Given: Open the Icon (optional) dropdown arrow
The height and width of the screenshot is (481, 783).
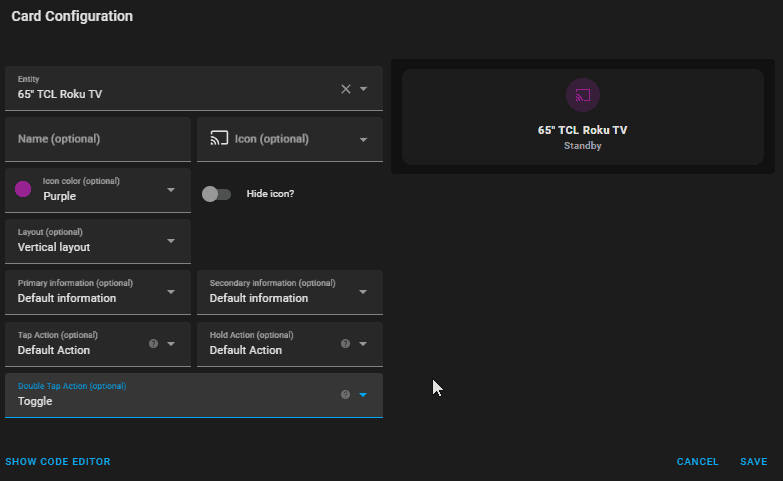Looking at the screenshot, I should (364, 140).
